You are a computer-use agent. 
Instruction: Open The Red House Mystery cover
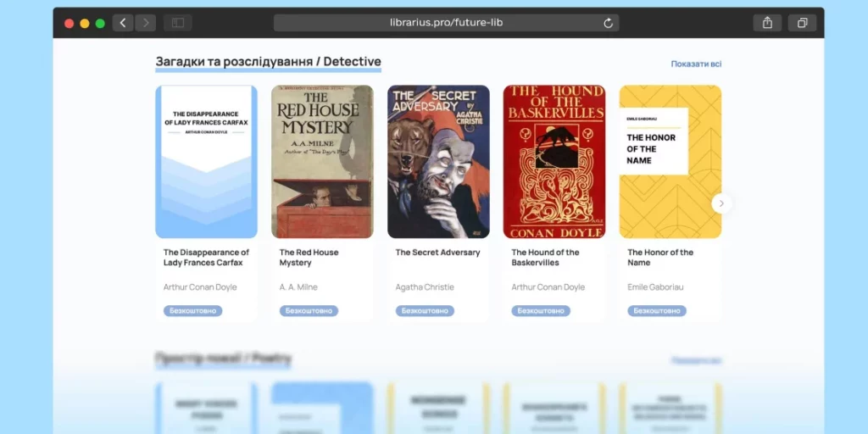tap(322, 161)
